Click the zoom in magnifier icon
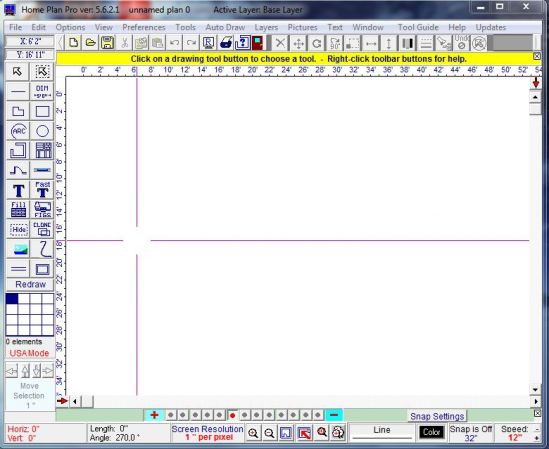The width and height of the screenshot is (549, 449). click(x=253, y=433)
